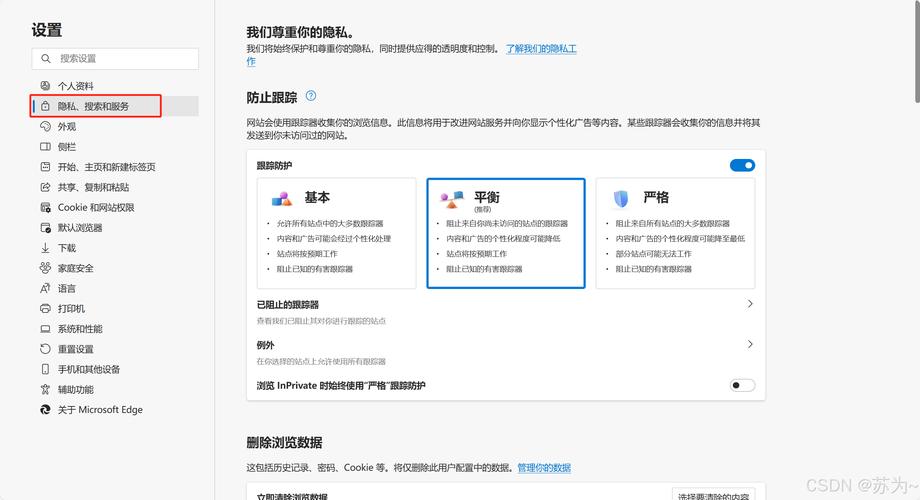Image resolution: width=920 pixels, height=500 pixels.
Task: Click the 搜索设置 search field
Action: click(115, 59)
